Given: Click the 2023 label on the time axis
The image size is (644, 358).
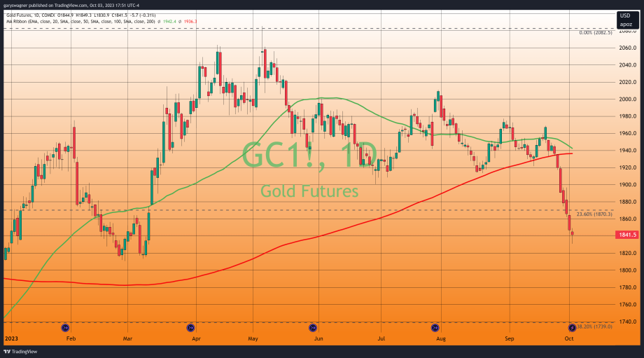Looking at the screenshot, I should pyautogui.click(x=11, y=338).
